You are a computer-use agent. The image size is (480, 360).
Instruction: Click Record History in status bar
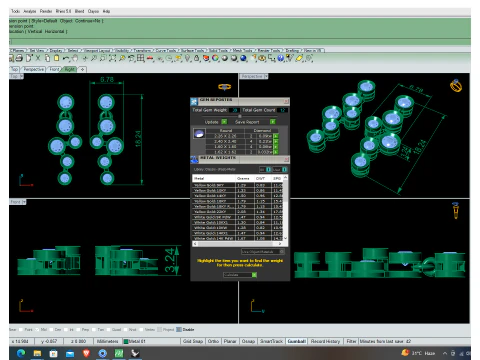pyautogui.click(x=325, y=341)
